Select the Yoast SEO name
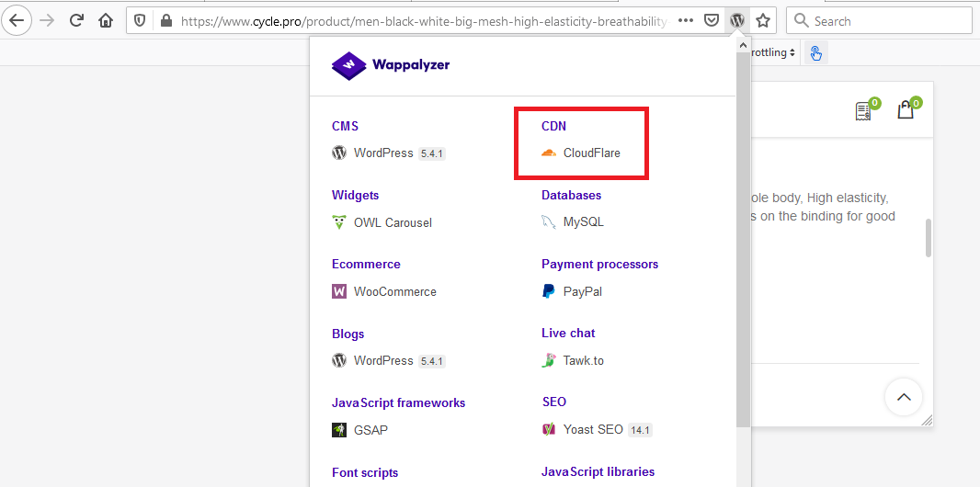Image resolution: width=980 pixels, height=487 pixels. (593, 429)
